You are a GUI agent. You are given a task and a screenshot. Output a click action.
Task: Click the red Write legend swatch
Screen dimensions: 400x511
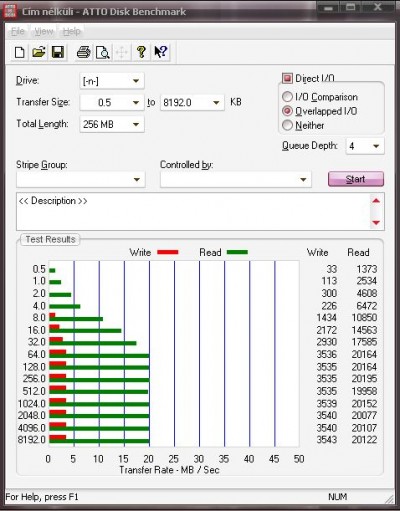coord(168,252)
